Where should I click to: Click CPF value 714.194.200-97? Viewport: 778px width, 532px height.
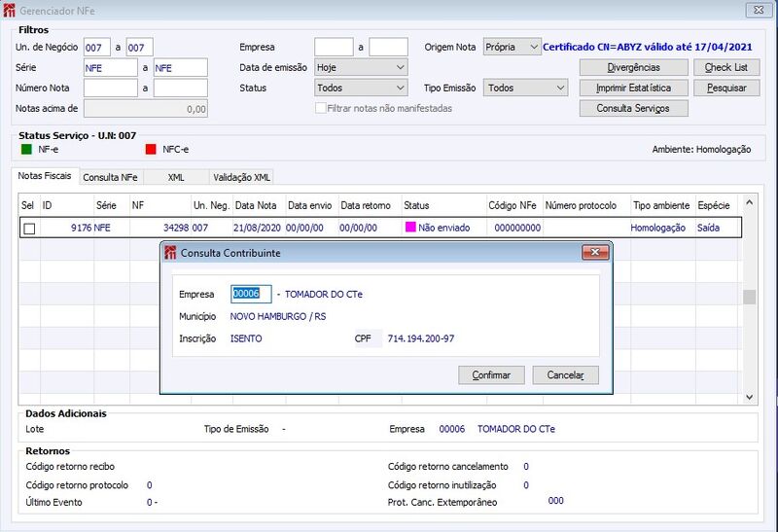point(421,338)
